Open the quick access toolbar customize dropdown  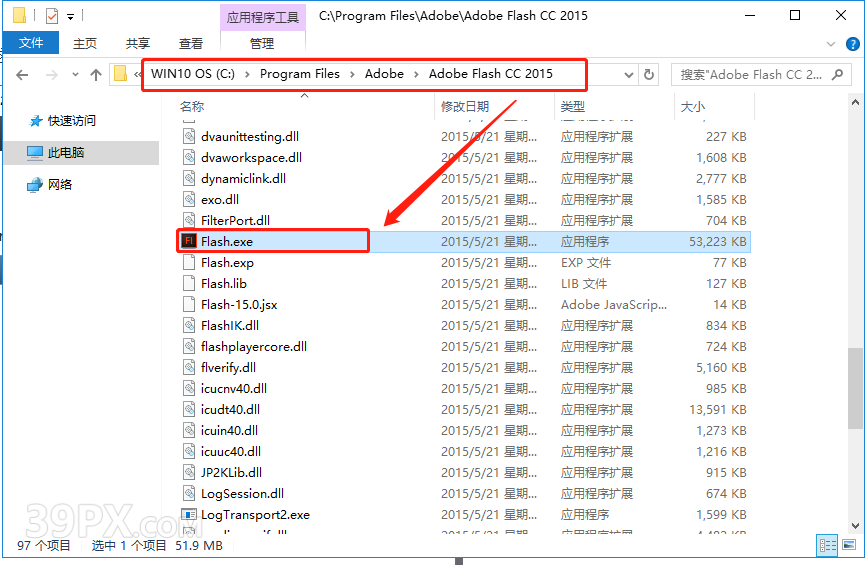pyautogui.click(x=71, y=17)
